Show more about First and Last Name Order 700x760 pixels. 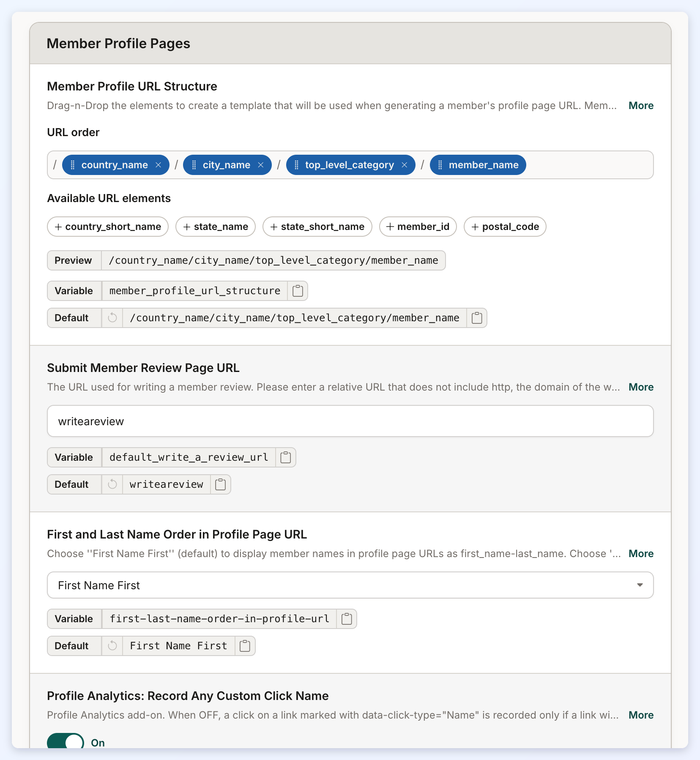click(x=641, y=554)
